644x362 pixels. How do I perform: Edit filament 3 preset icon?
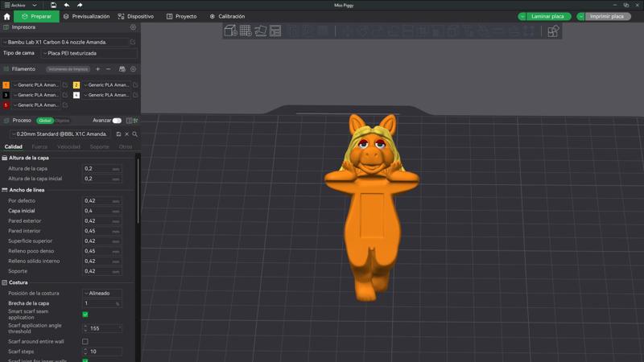[65, 95]
